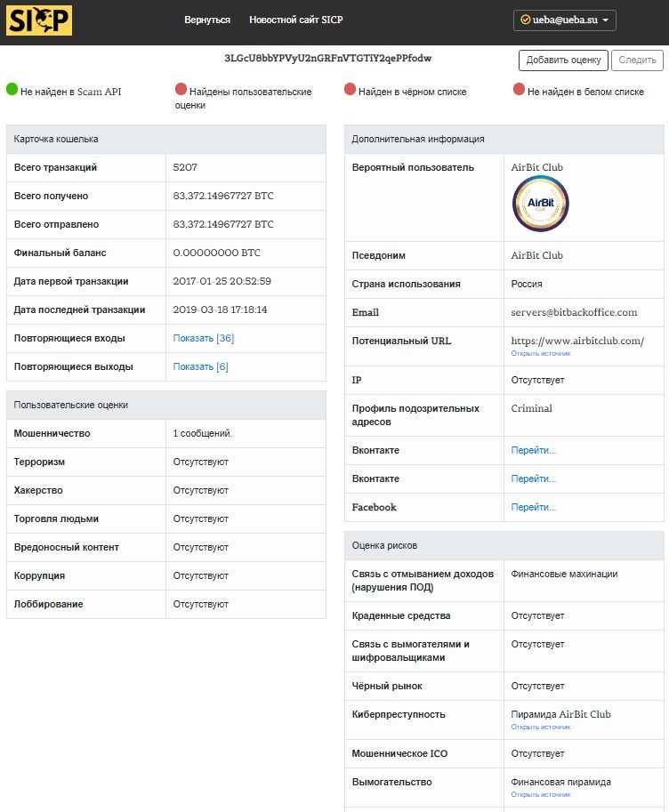Open the Facebook Перейти link
Viewport: 669px width, 812px height.
[x=533, y=508]
